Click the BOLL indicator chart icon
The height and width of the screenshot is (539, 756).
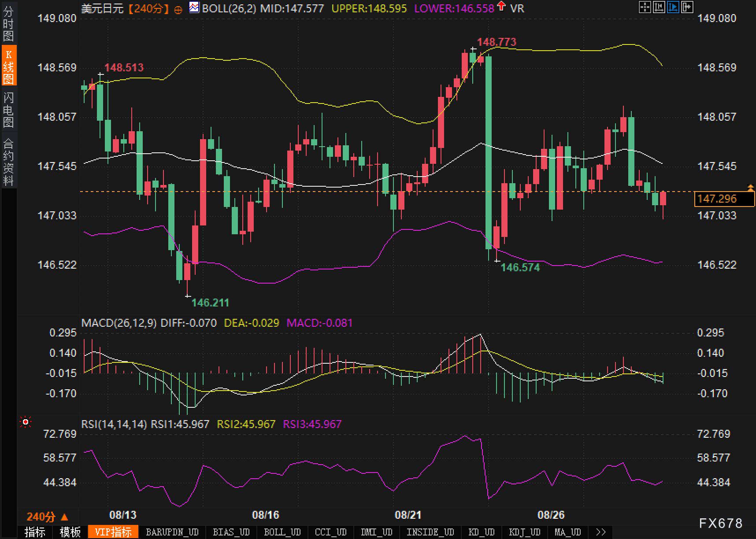(x=194, y=7)
